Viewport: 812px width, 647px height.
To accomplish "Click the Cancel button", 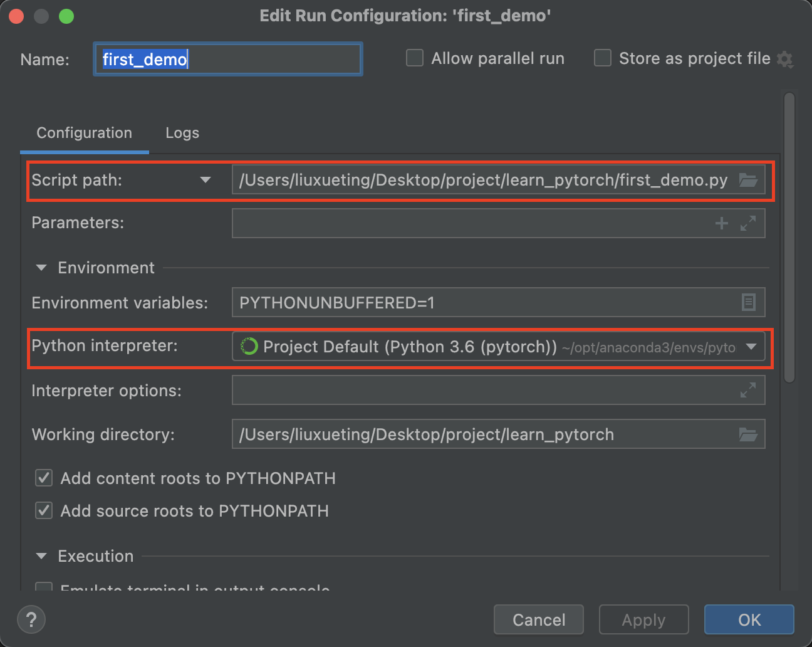I will [539, 620].
